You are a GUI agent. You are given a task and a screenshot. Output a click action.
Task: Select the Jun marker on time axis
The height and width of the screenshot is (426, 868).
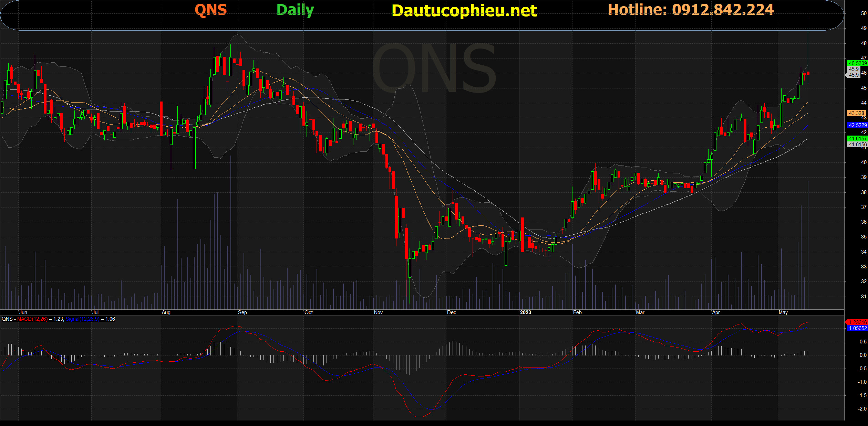tap(23, 312)
